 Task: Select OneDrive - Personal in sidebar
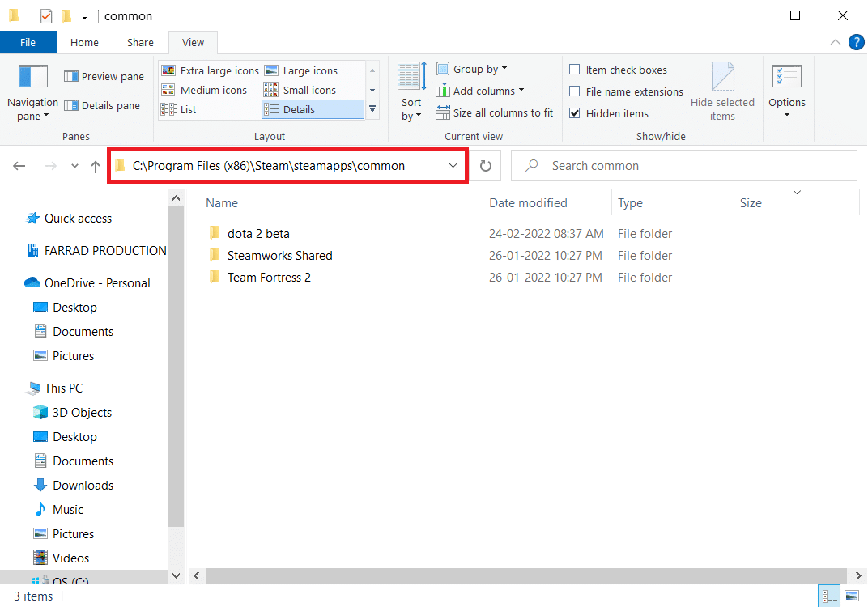coord(87,282)
